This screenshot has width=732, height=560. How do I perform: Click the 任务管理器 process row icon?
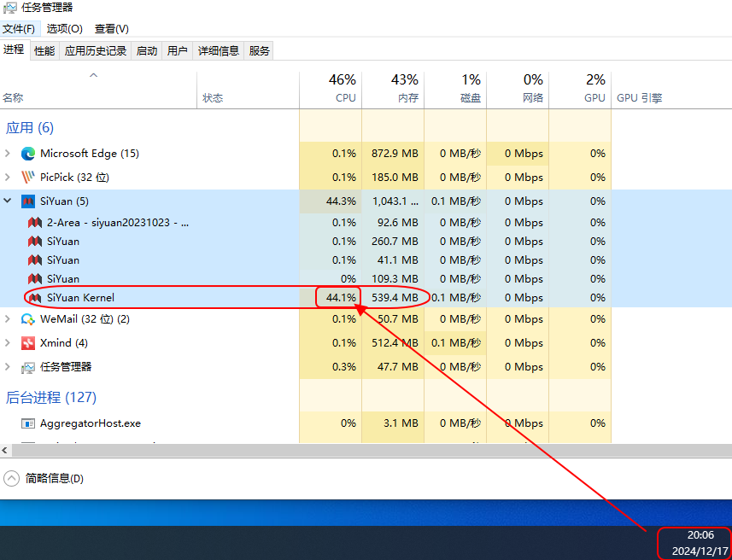[28, 367]
